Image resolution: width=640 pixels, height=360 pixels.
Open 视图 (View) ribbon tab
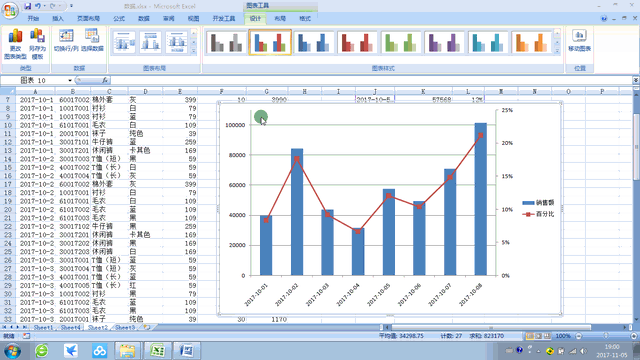[x=193, y=18]
